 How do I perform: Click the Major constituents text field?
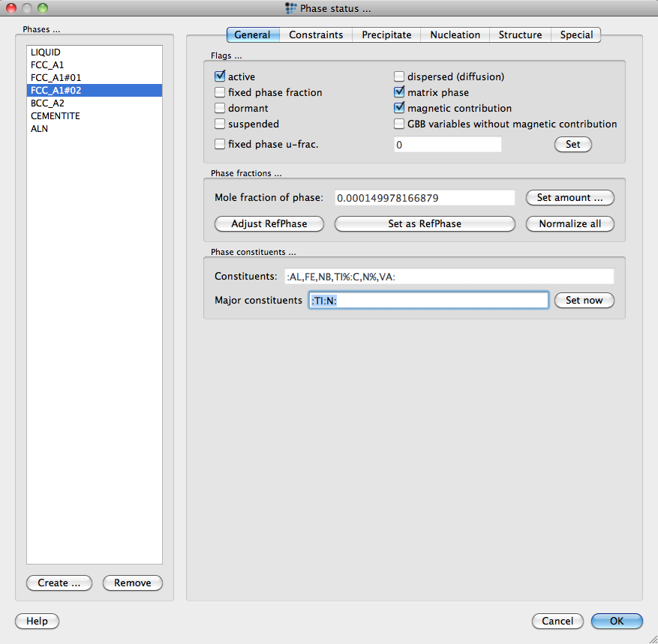click(428, 300)
